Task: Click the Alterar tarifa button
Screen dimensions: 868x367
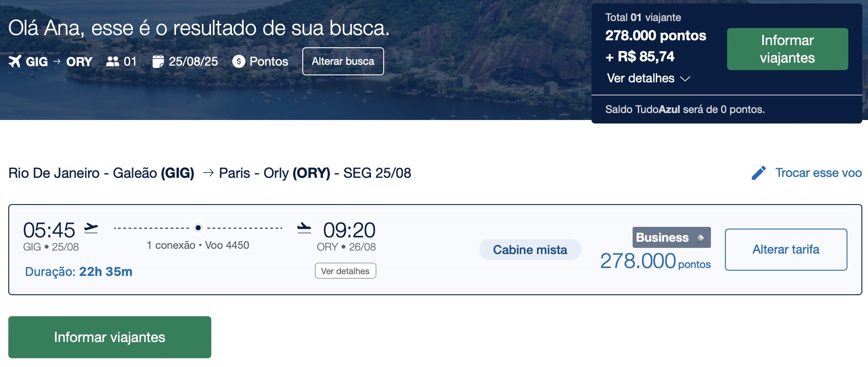Action: [786, 250]
